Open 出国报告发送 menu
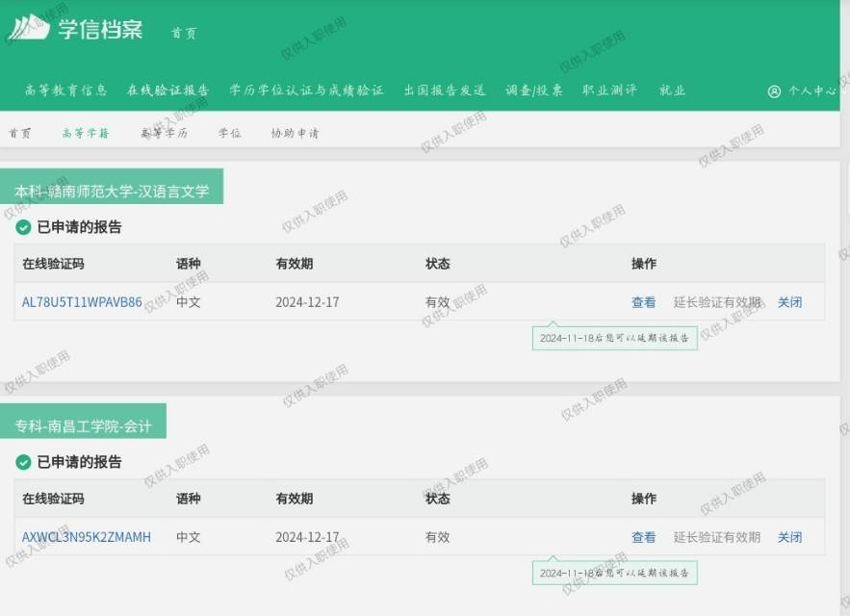 tap(445, 90)
